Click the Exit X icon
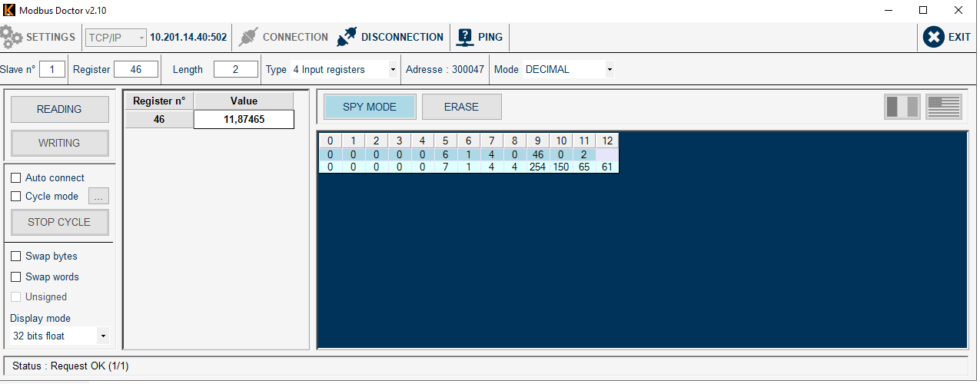Screen dimensions: 980x384 pyautogui.click(x=934, y=37)
